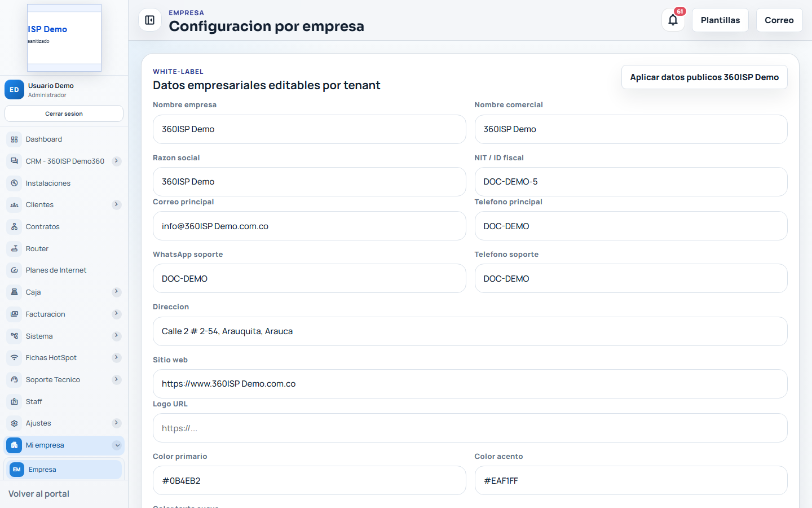Viewport: 812px width, 508px height.
Task: Click the Staff badge icon
Action: [x=15, y=402]
